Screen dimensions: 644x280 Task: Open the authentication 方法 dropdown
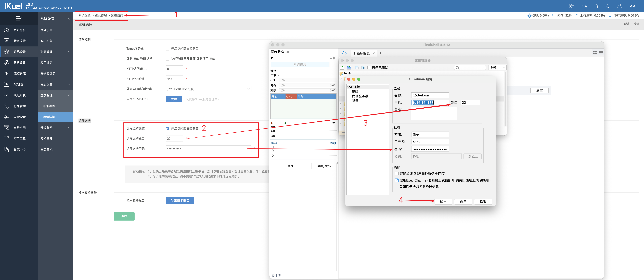(x=430, y=134)
